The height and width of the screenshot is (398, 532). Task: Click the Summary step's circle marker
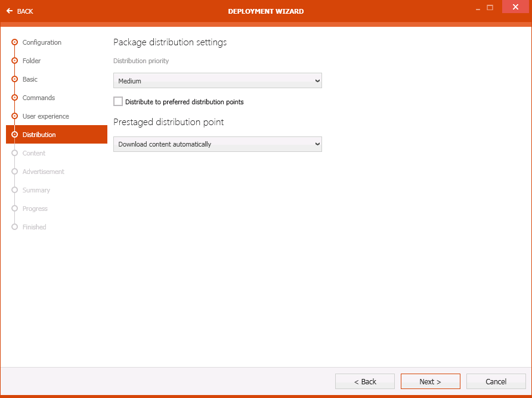point(14,190)
